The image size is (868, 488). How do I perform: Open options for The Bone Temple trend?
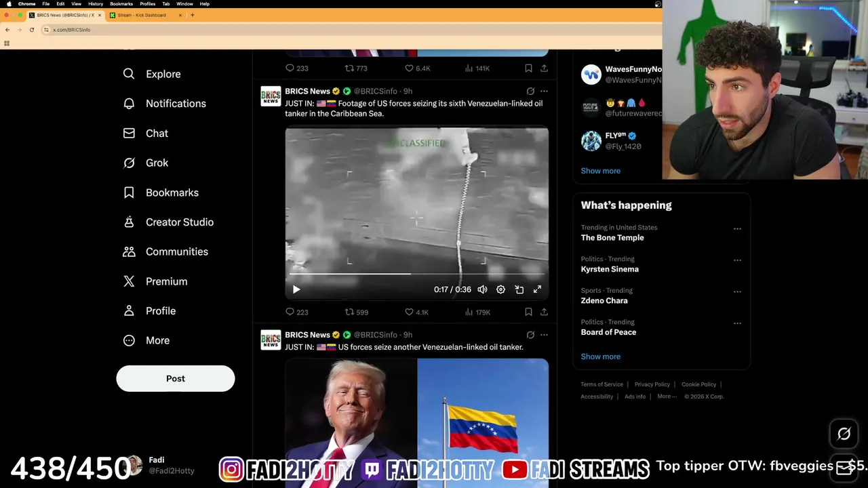[x=737, y=229]
